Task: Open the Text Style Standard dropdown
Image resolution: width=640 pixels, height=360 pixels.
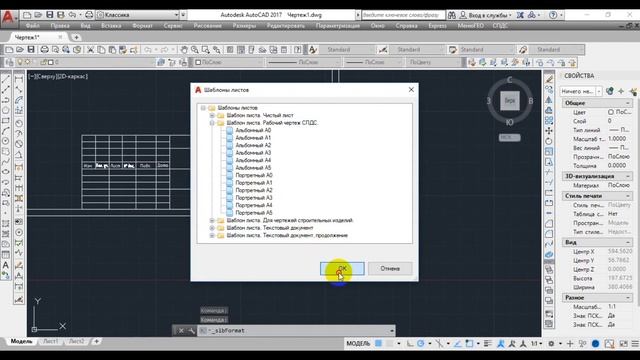Action: tap(348, 50)
